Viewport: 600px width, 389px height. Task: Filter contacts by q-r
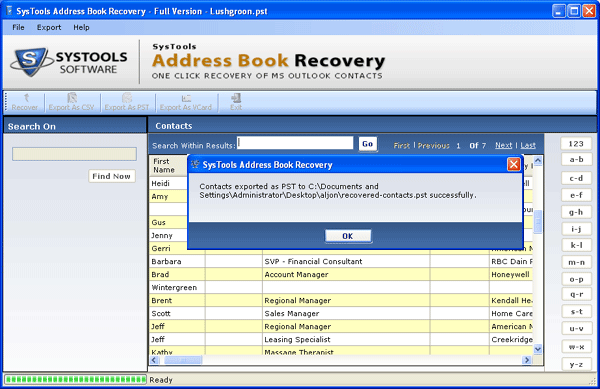point(576,294)
